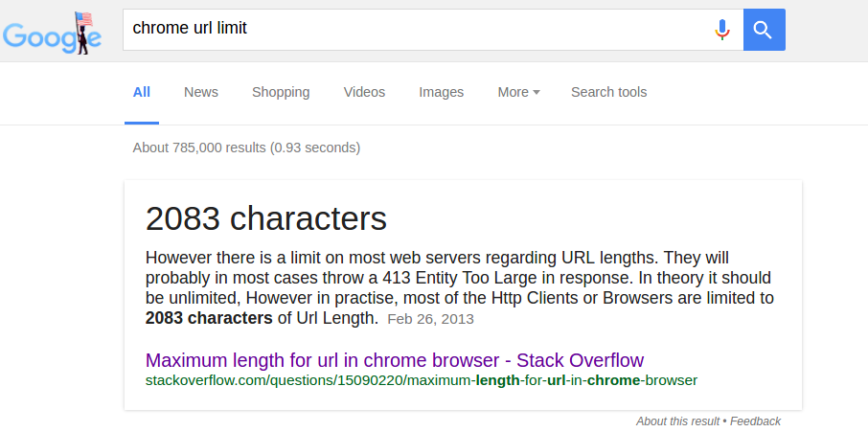Select the All results tab
This screenshot has width=868, height=432.
tap(142, 92)
